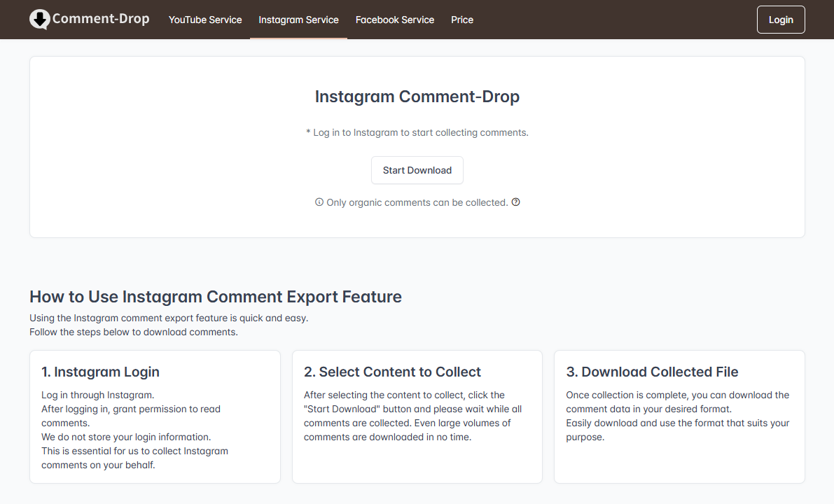Click 'After selecting the content to collect' paragraph

pyautogui.click(x=412, y=416)
